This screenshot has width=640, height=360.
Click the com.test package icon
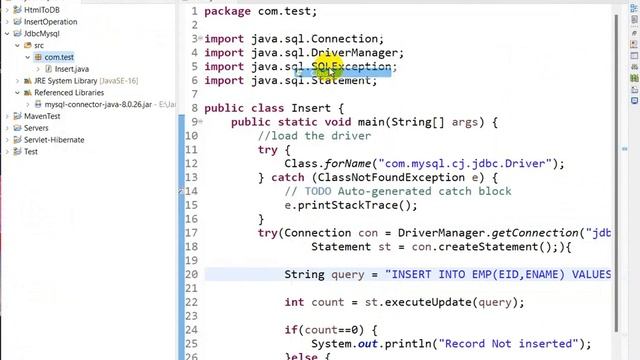click(38, 57)
